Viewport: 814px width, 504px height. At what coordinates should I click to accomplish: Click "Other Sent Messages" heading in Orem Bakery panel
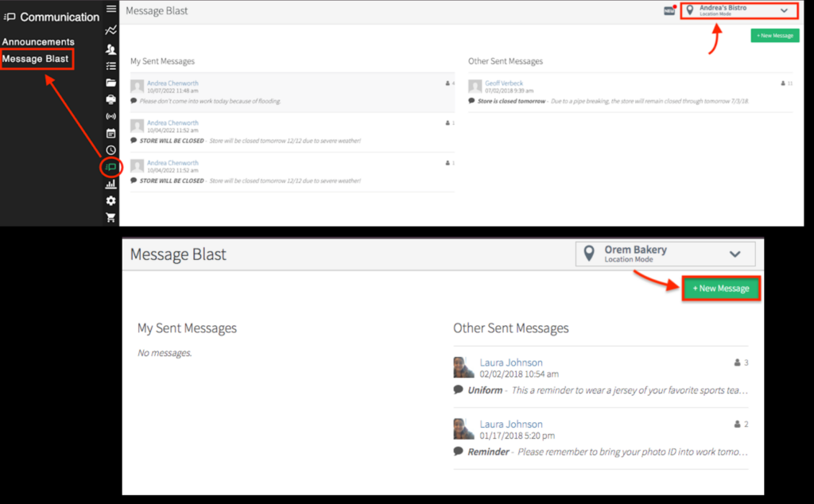(x=511, y=328)
